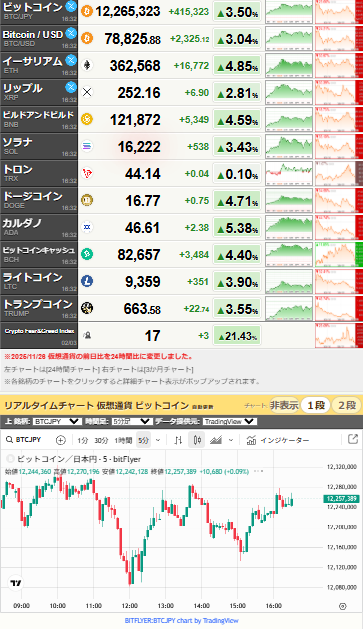Open the データ提供元 TradingView dropdown
Screen dimensions: 363x629
pyautogui.click(x=229, y=421)
